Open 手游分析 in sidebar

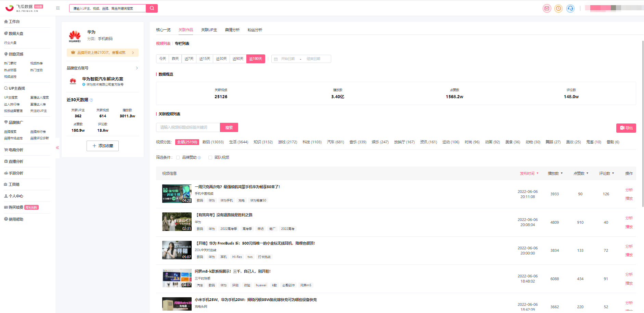pyautogui.click(x=14, y=173)
